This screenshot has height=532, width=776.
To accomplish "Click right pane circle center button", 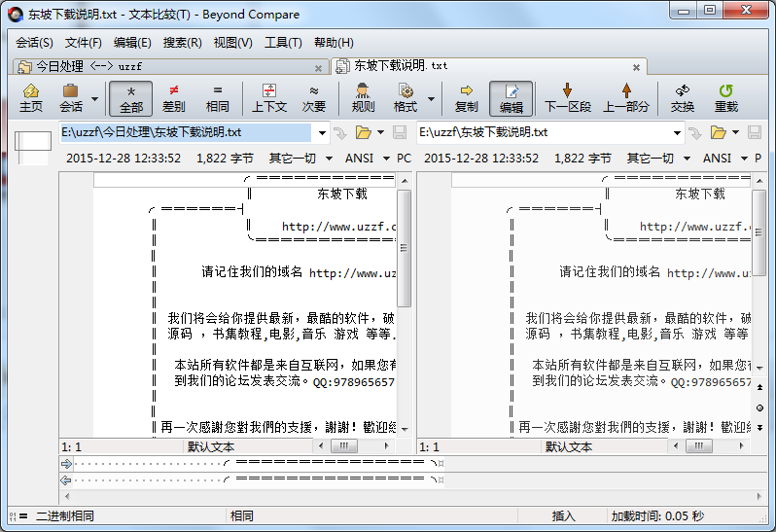I will [x=759, y=408].
